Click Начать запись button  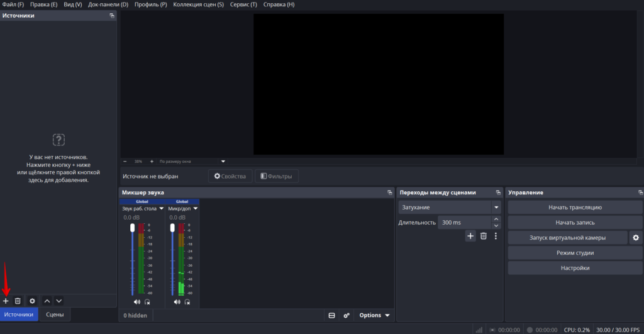tap(575, 223)
